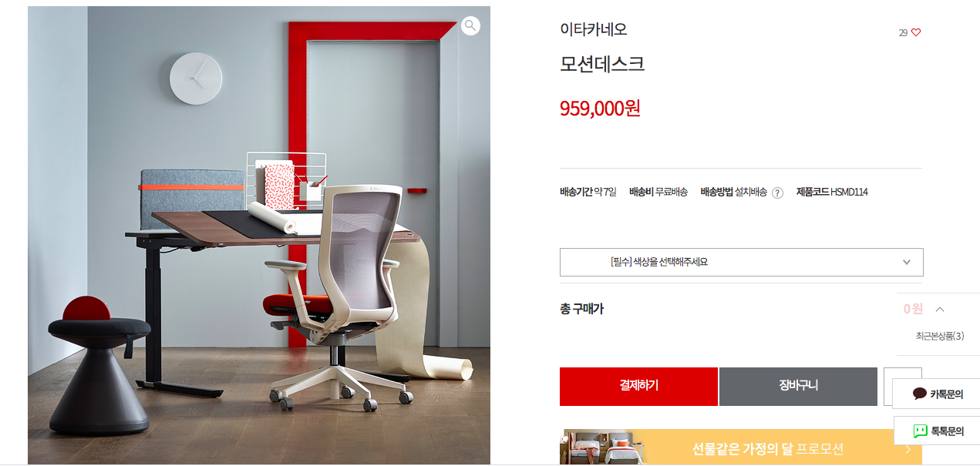Click the 이타카네오 brand name link
Screen dimensions: 980x466
coord(594,29)
